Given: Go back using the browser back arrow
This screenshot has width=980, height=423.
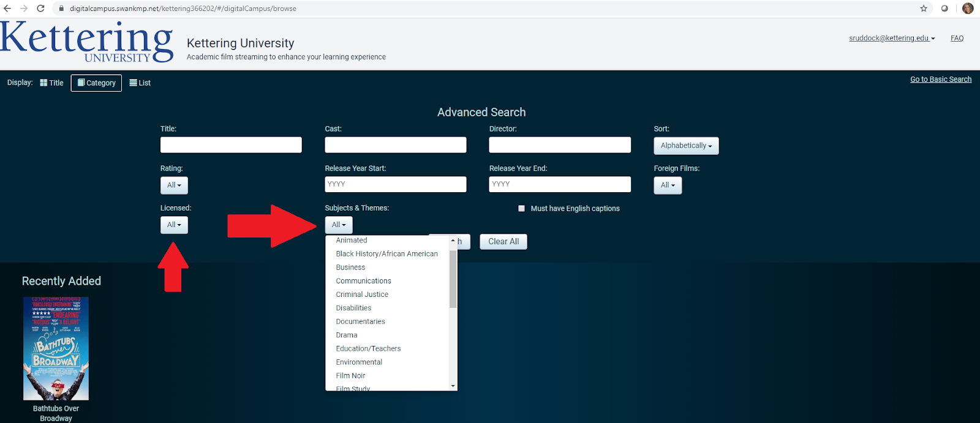Looking at the screenshot, I should [7, 9].
